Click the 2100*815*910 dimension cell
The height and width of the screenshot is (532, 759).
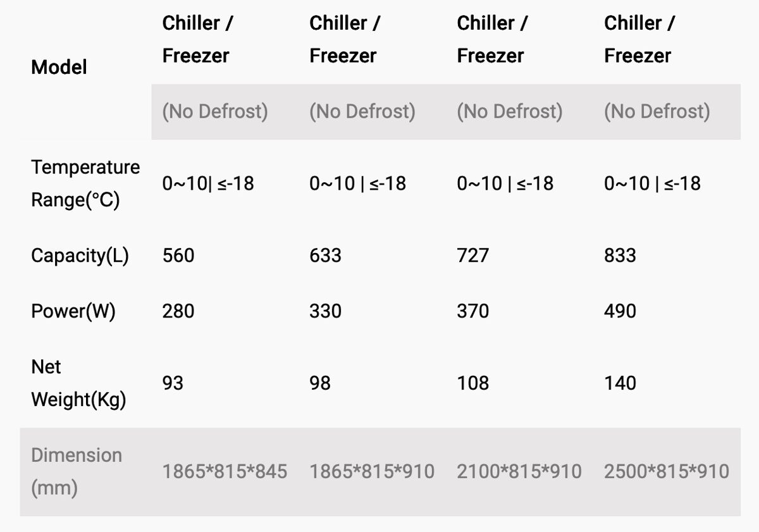click(519, 471)
